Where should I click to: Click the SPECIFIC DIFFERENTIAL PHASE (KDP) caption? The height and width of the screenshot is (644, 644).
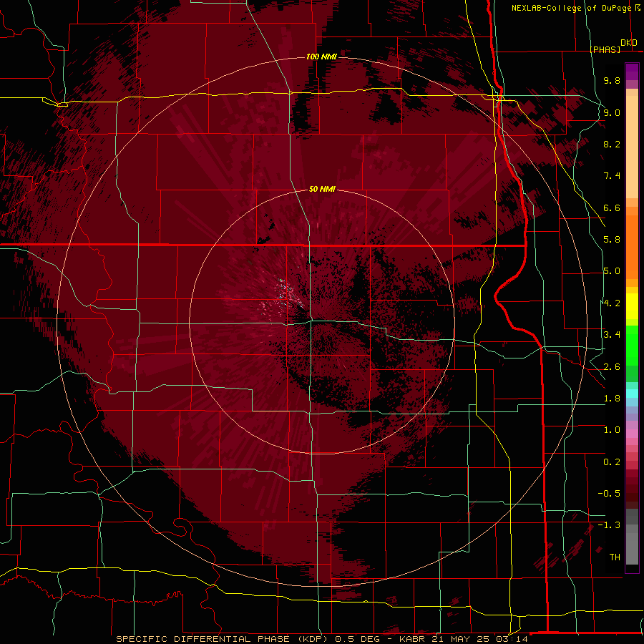(x=223, y=639)
